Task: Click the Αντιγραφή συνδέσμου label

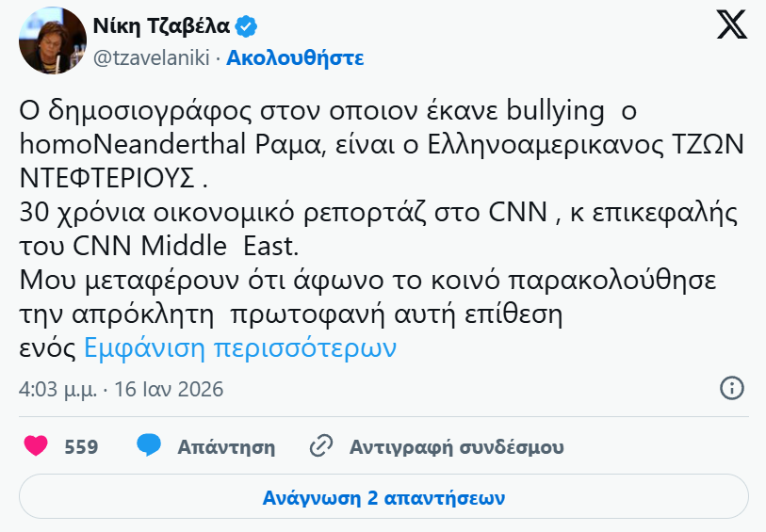Action: pyautogui.click(x=457, y=446)
